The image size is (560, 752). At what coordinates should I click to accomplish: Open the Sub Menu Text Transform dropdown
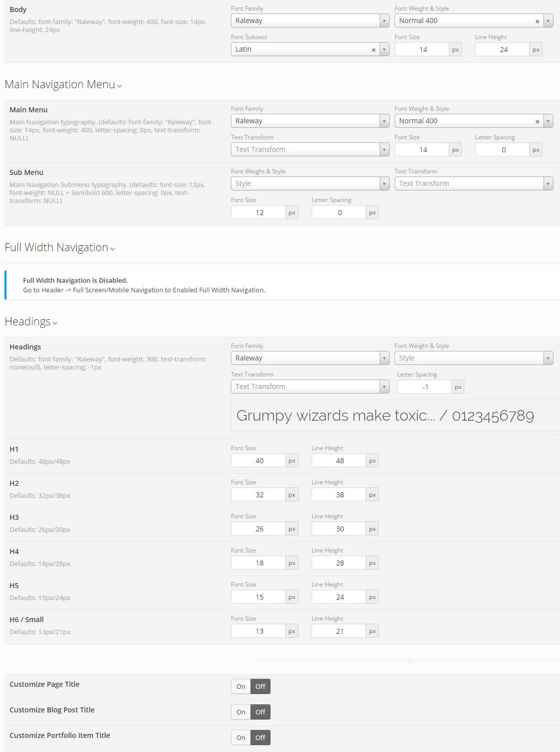click(473, 183)
